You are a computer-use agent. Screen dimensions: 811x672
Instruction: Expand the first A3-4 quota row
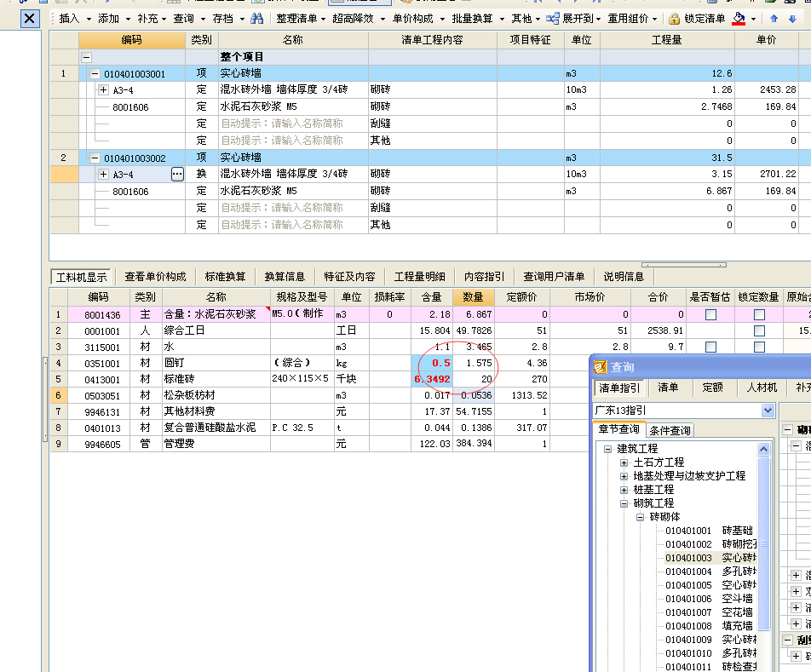coord(103,90)
